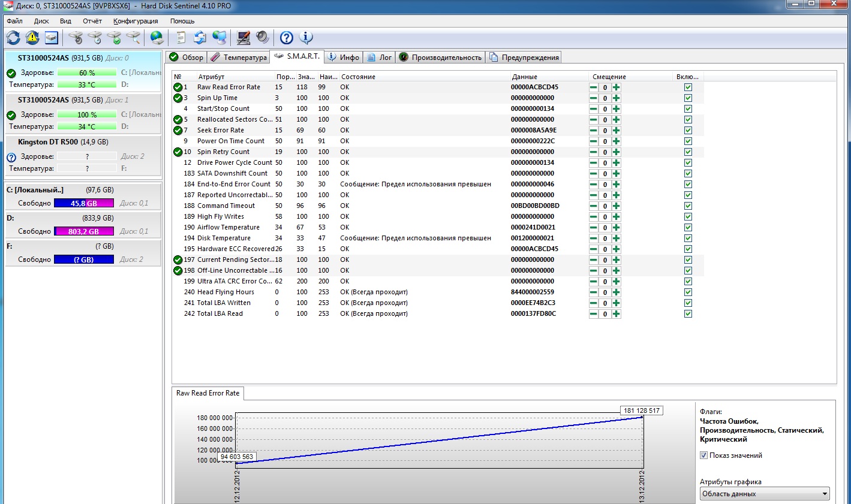The width and height of the screenshot is (851, 504).
Task: Click the speaker sound toolbar icon
Action: tap(263, 38)
